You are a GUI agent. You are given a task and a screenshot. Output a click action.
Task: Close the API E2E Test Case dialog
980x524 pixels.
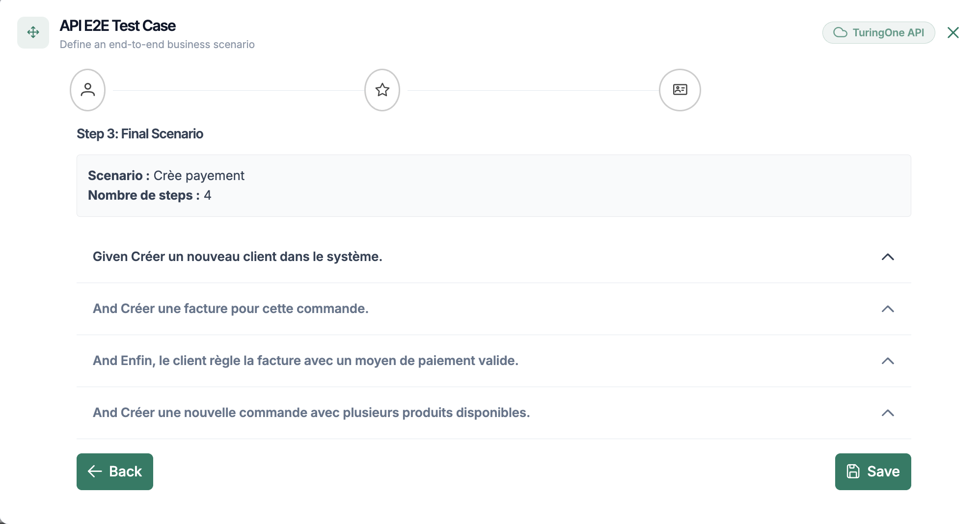(953, 32)
